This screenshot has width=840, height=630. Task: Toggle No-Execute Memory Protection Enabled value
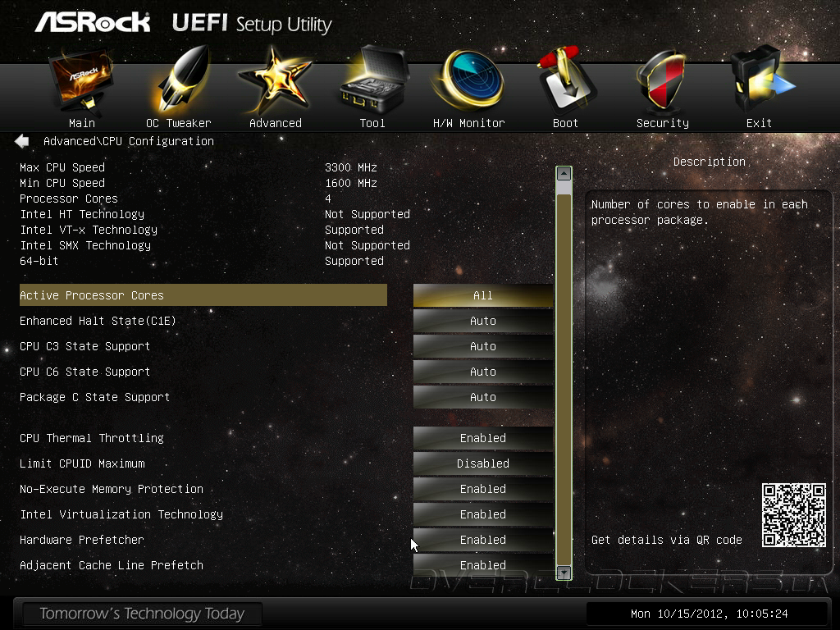click(x=482, y=489)
